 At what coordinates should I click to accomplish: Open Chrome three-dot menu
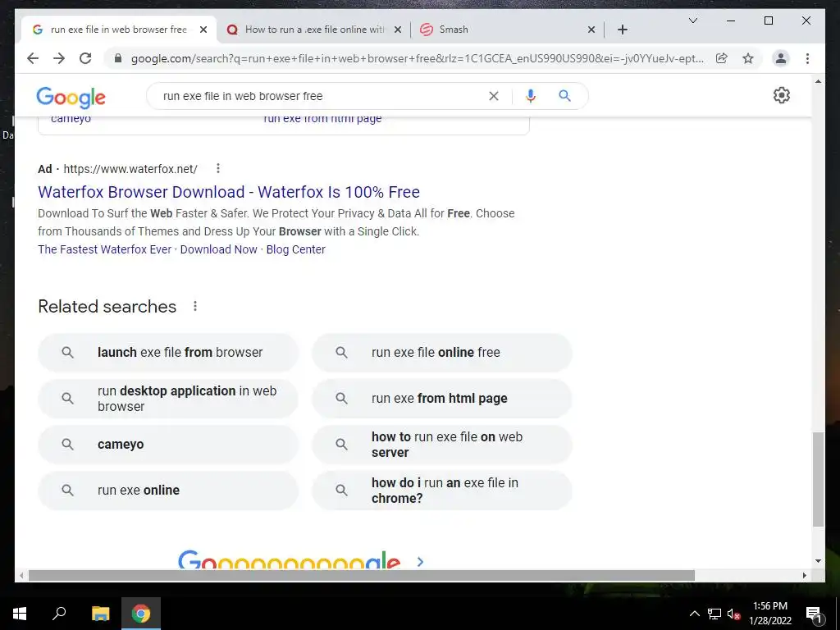point(807,58)
